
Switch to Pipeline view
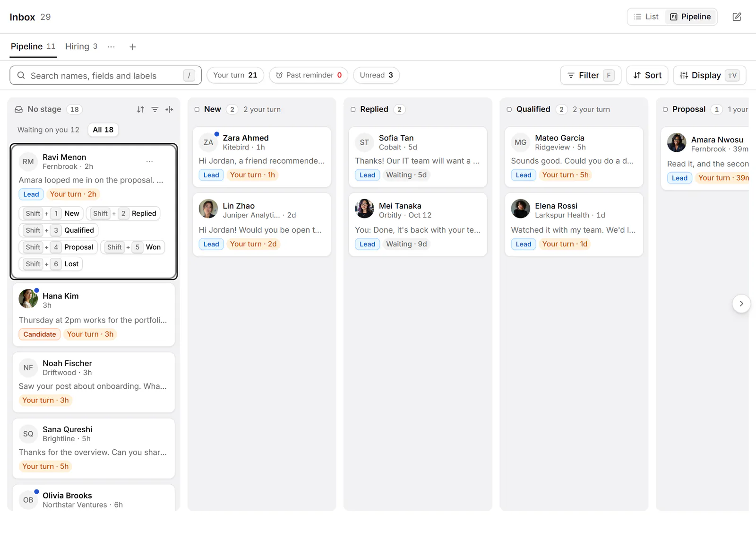[x=690, y=17]
